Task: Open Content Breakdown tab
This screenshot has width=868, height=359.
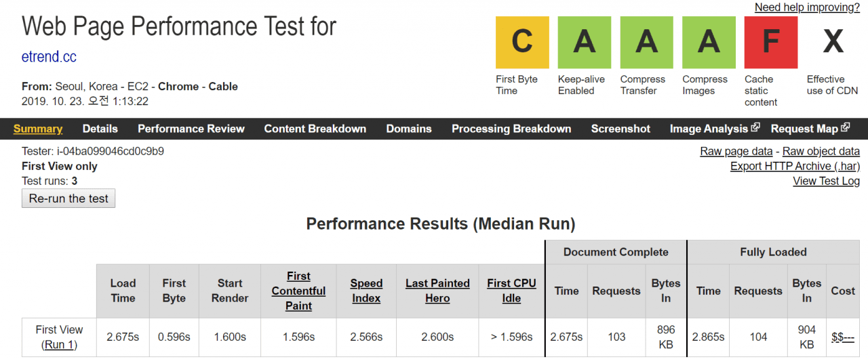Action: pyautogui.click(x=315, y=129)
